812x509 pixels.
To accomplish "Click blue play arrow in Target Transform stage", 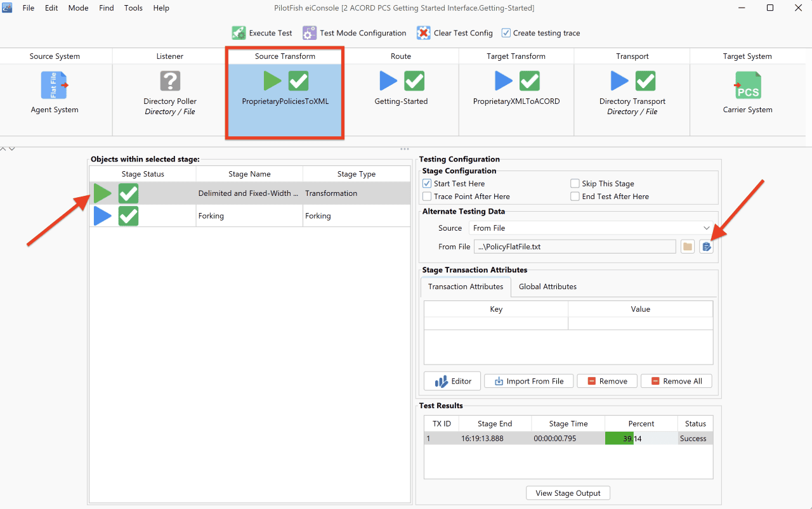I will 504,81.
